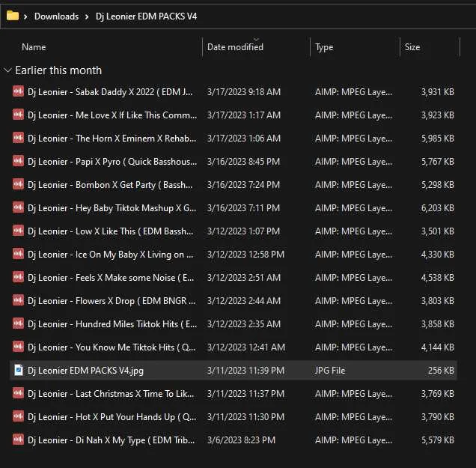Click audio icon of The Horn X Eminem file

(18, 138)
